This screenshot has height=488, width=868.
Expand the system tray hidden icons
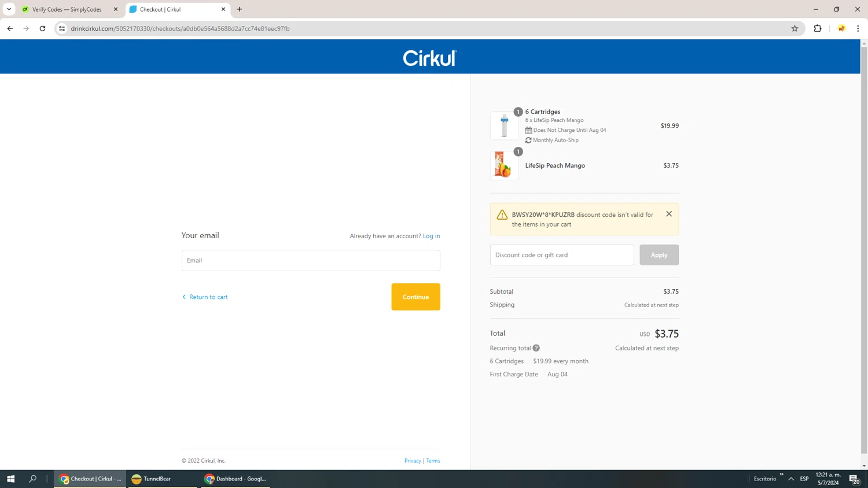pyautogui.click(x=791, y=479)
